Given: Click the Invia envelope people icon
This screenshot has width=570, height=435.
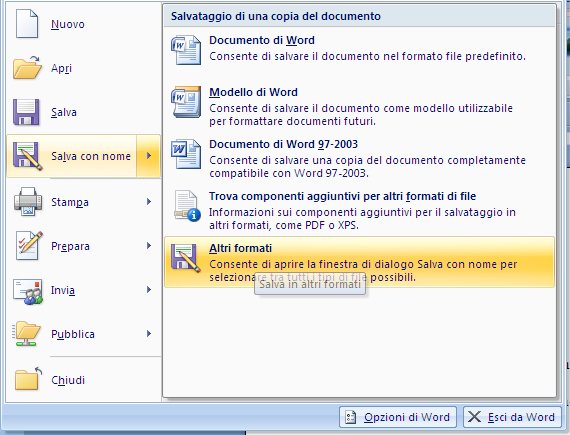Looking at the screenshot, I should coord(28,291).
